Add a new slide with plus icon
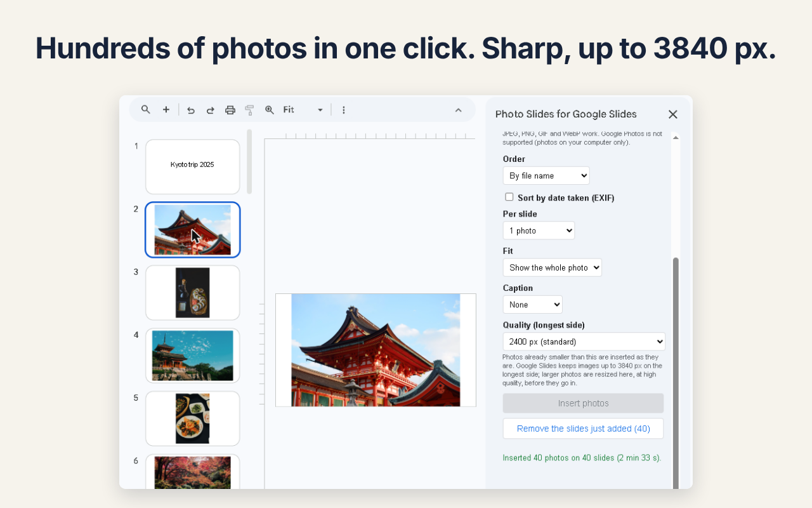This screenshot has width=812, height=508. 166,110
